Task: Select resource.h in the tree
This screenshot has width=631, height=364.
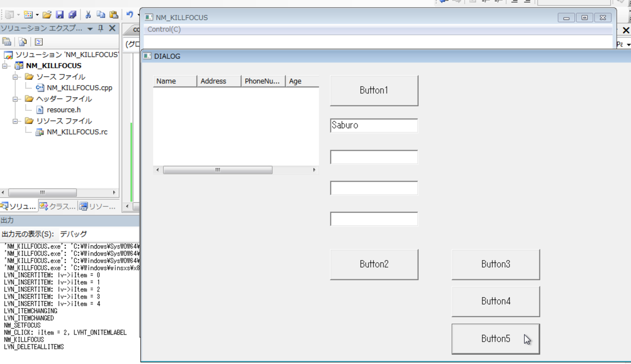Action: coord(64,110)
